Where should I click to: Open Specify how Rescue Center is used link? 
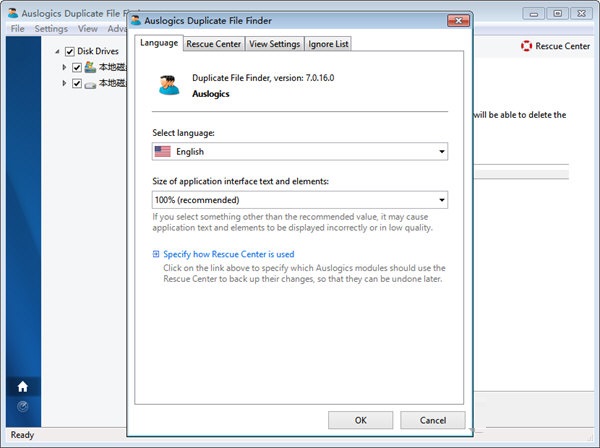[x=229, y=254]
